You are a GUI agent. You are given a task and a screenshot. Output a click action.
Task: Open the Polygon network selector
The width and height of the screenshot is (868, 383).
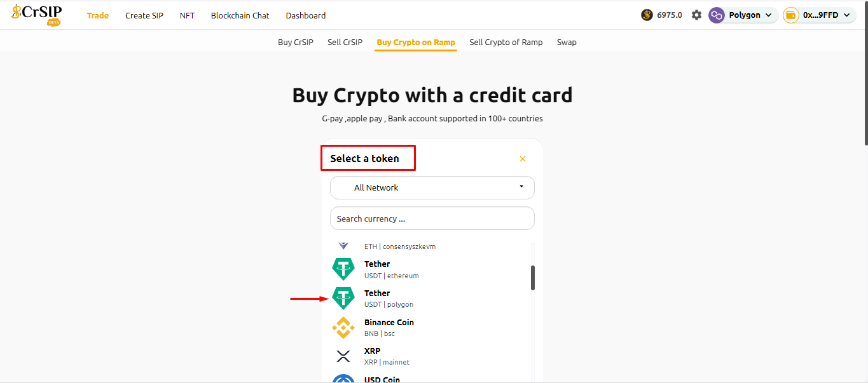tap(743, 15)
